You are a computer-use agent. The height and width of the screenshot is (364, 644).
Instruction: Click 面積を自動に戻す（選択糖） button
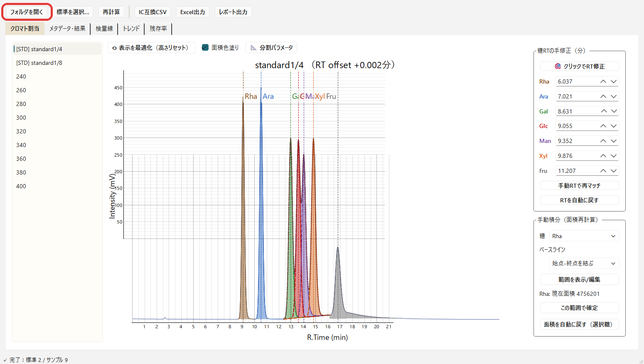tap(579, 325)
